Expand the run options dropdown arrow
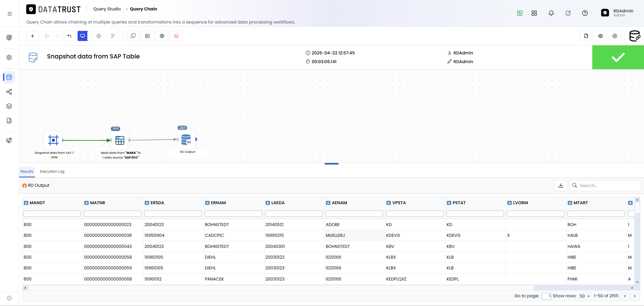 tap(57, 36)
